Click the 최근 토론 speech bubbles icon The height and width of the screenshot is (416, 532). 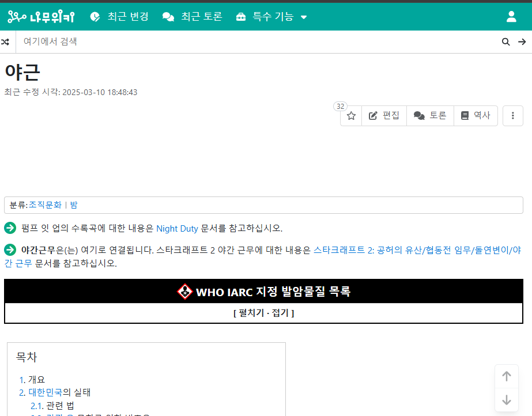pyautogui.click(x=168, y=17)
